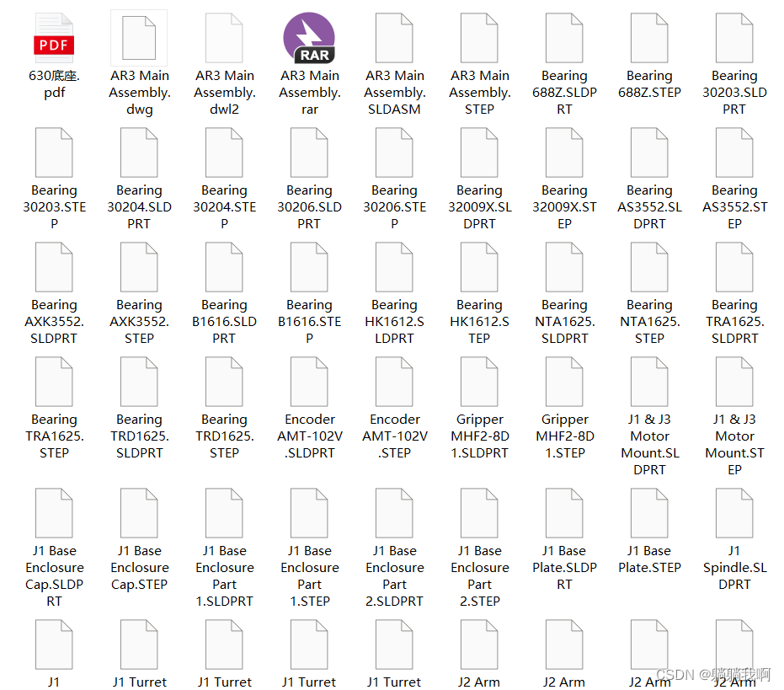
Task: Click the 'Gripper MHF2-8D1.STEP' file name text
Action: point(565,436)
